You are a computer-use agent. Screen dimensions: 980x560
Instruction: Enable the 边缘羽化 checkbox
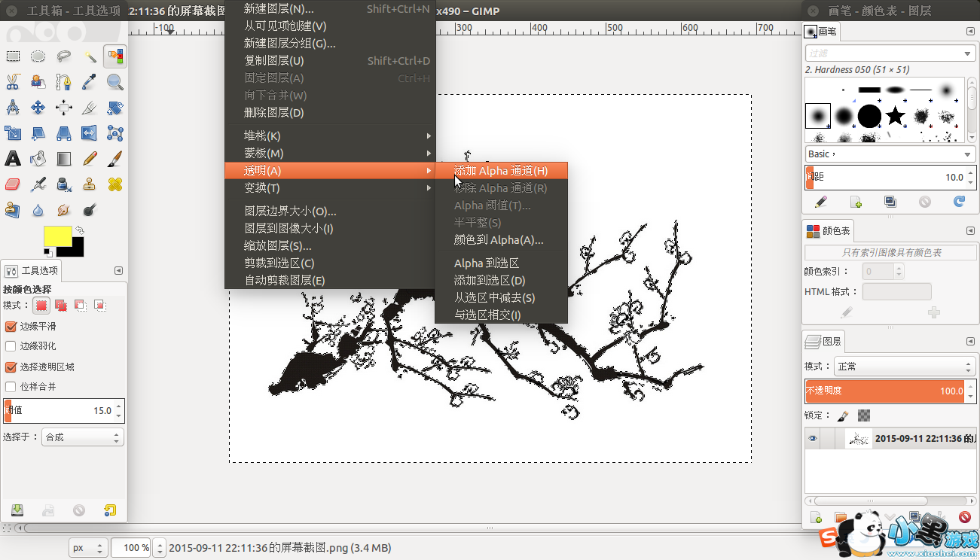[11, 346]
